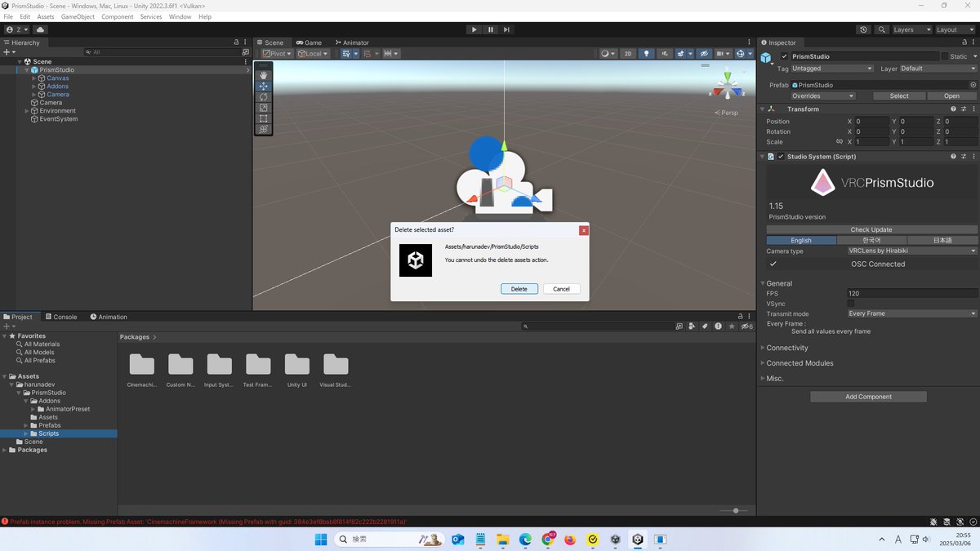Open Unity cloud services icon

[40, 29]
